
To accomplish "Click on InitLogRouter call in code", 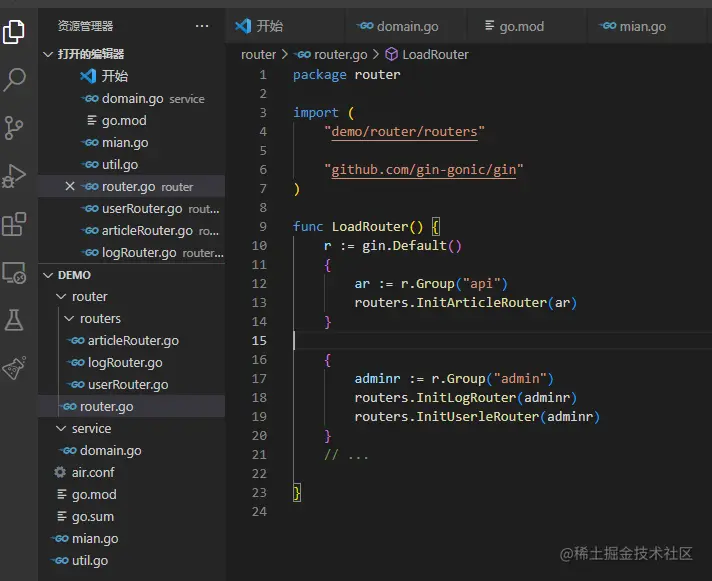I will [x=466, y=398].
